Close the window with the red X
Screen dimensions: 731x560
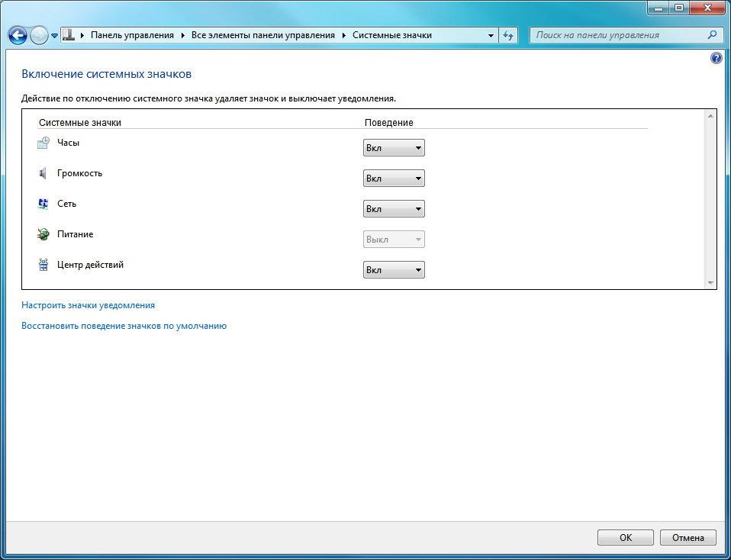(x=707, y=7)
